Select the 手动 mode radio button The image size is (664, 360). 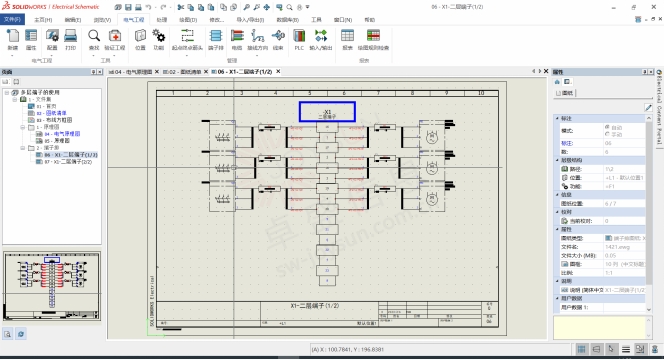pyautogui.click(x=607, y=134)
